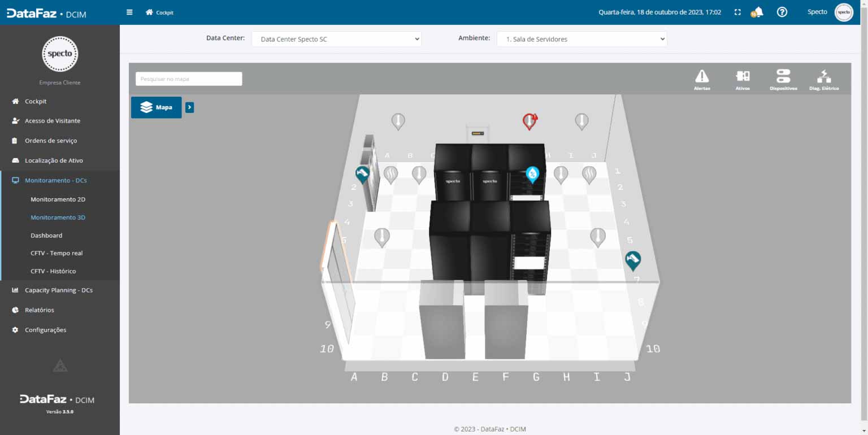Click the red alarm temperature sensor marker
This screenshot has width=868, height=435.
[x=530, y=120]
